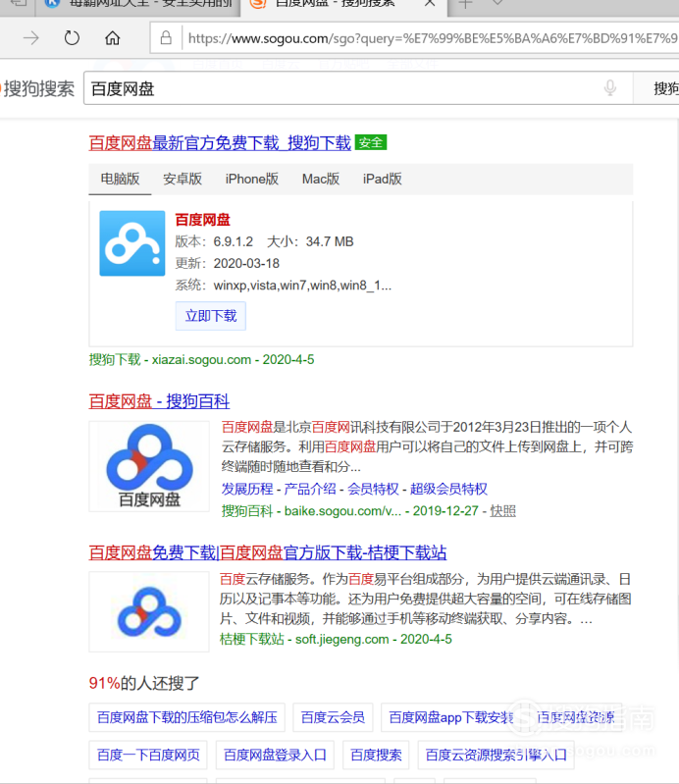Select the Mac版 tab
679x784 pixels.
point(321,179)
